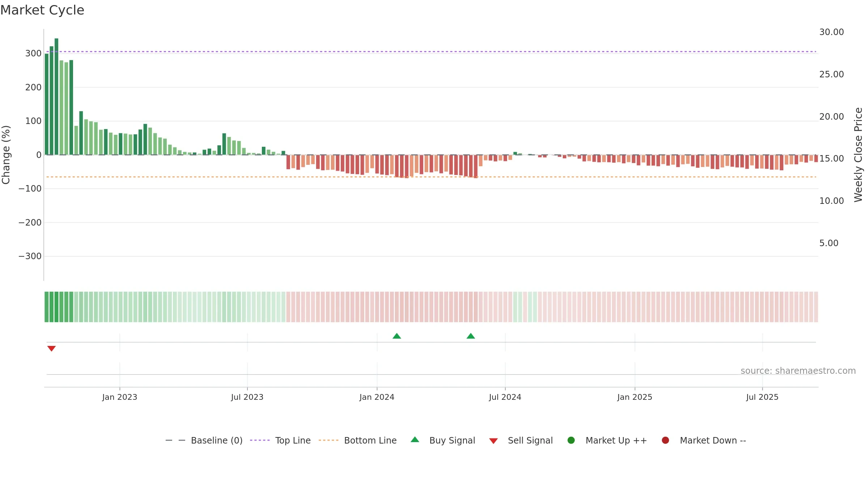Click the gray dashed Baseline legend swatch

click(x=175, y=440)
